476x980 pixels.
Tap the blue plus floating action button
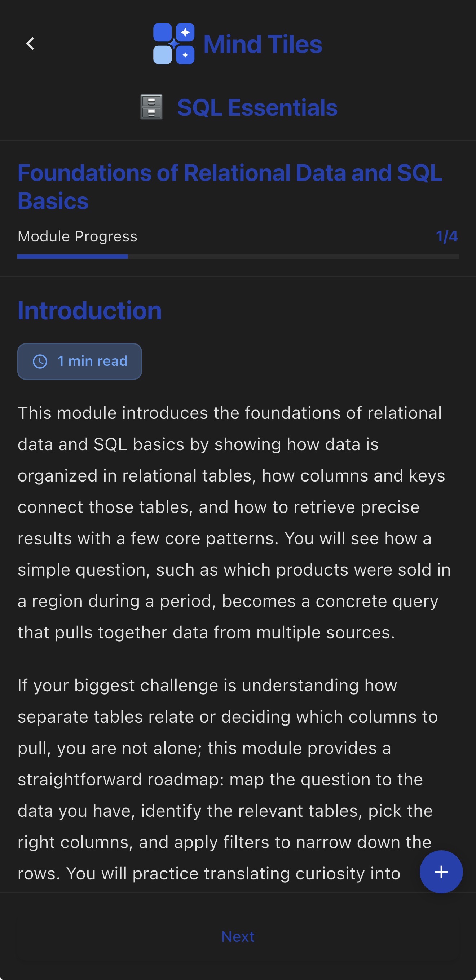[441, 872]
